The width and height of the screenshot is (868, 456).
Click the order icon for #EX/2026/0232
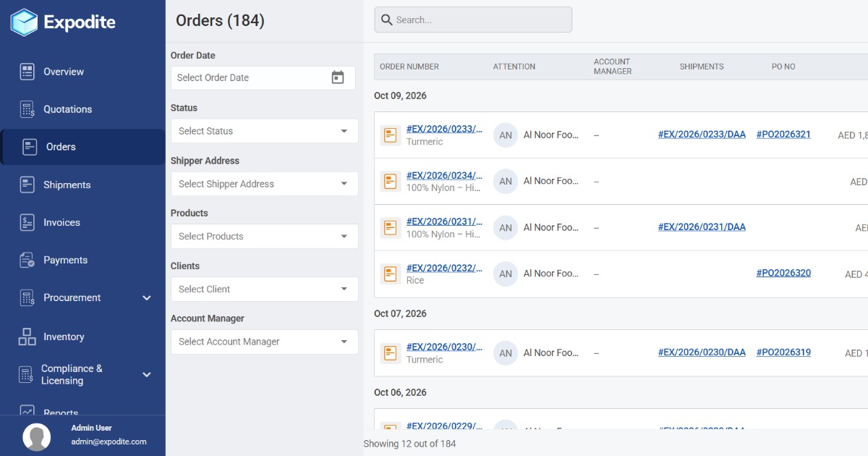391,274
